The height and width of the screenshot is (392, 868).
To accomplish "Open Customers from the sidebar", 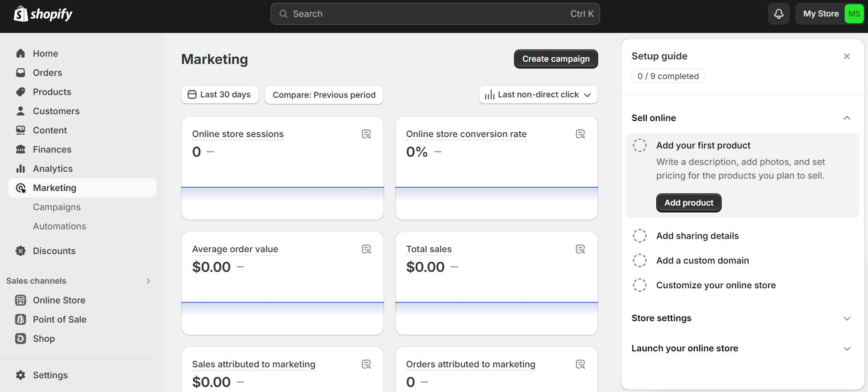I will (x=82, y=111).
